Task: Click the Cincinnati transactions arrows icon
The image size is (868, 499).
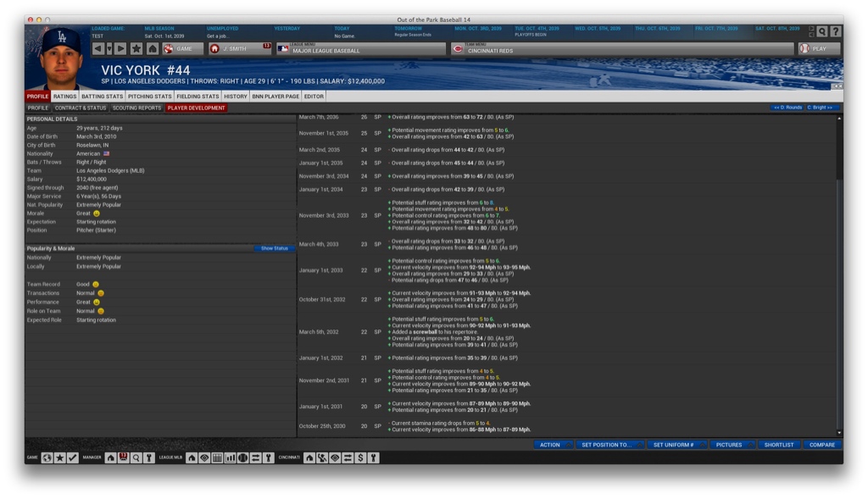Action: tap(348, 458)
